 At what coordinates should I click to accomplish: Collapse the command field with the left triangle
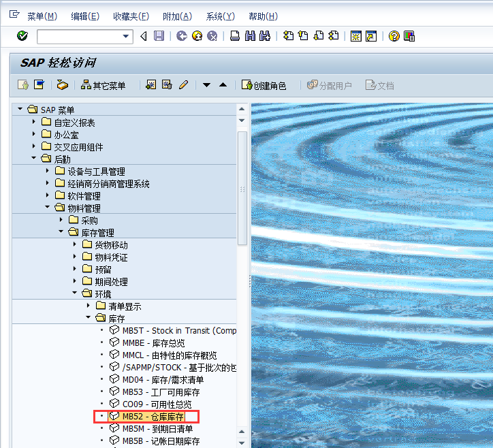144,37
